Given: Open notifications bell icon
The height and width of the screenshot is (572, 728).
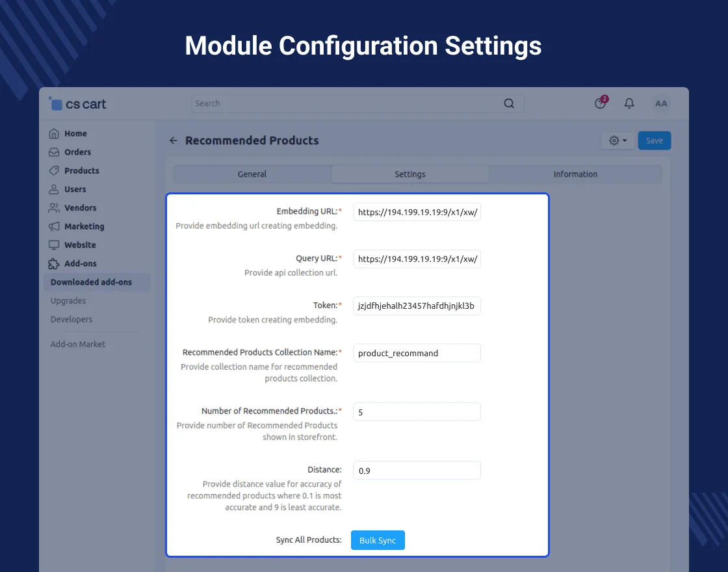Looking at the screenshot, I should point(629,103).
